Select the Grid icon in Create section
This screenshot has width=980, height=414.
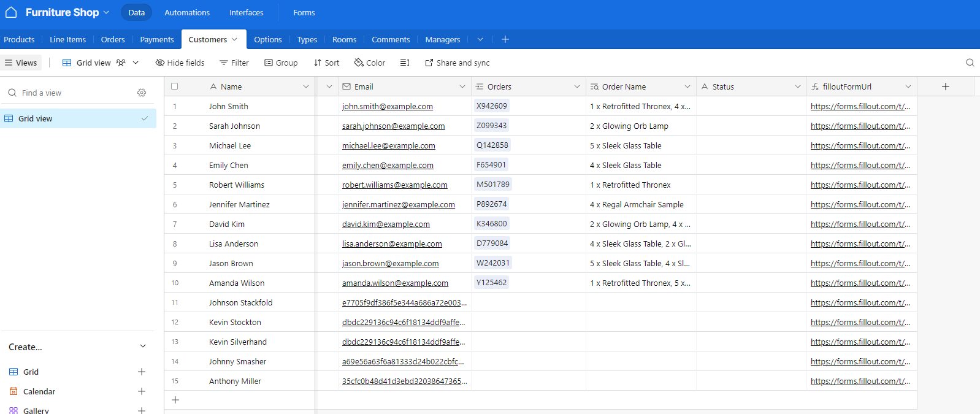click(13, 372)
